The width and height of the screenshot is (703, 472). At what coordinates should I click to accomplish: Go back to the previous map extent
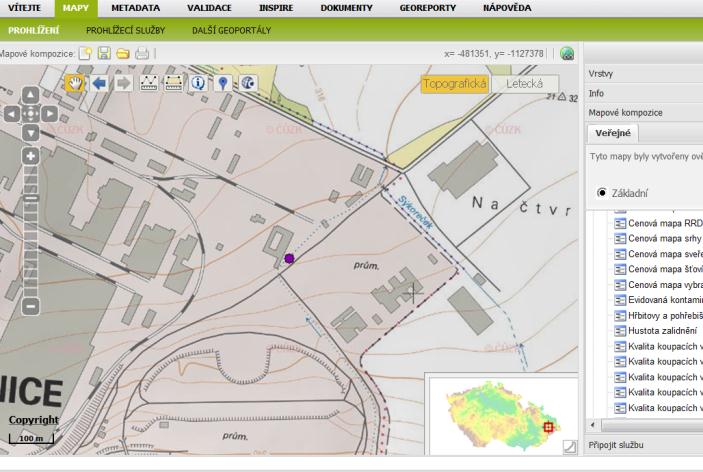99,83
